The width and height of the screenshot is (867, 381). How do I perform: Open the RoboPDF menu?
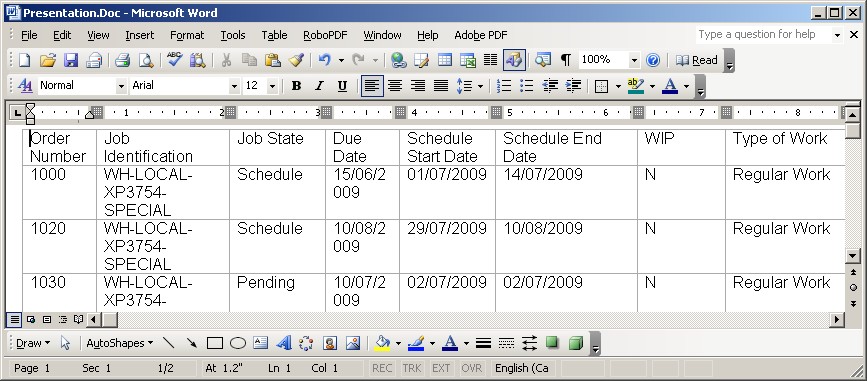(325, 35)
